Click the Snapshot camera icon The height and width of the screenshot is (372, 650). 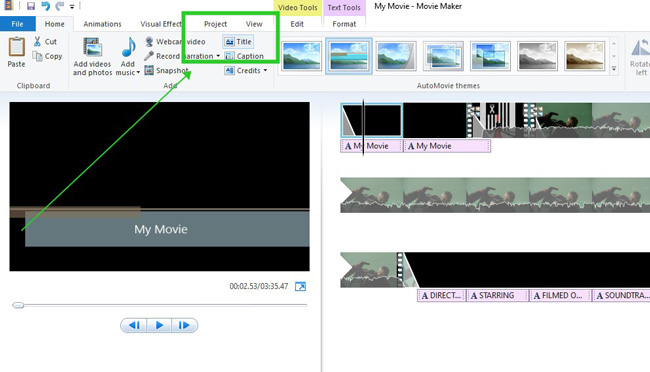[x=149, y=71]
